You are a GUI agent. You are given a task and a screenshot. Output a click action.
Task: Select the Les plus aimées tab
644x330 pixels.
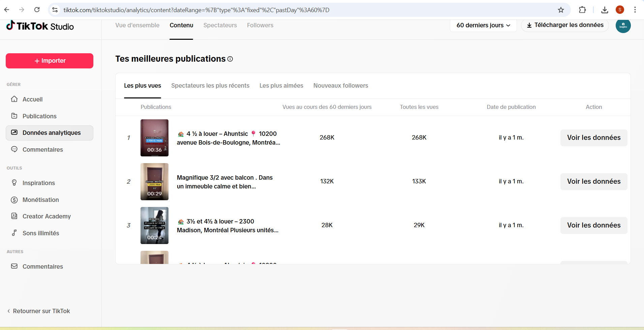[281, 86]
